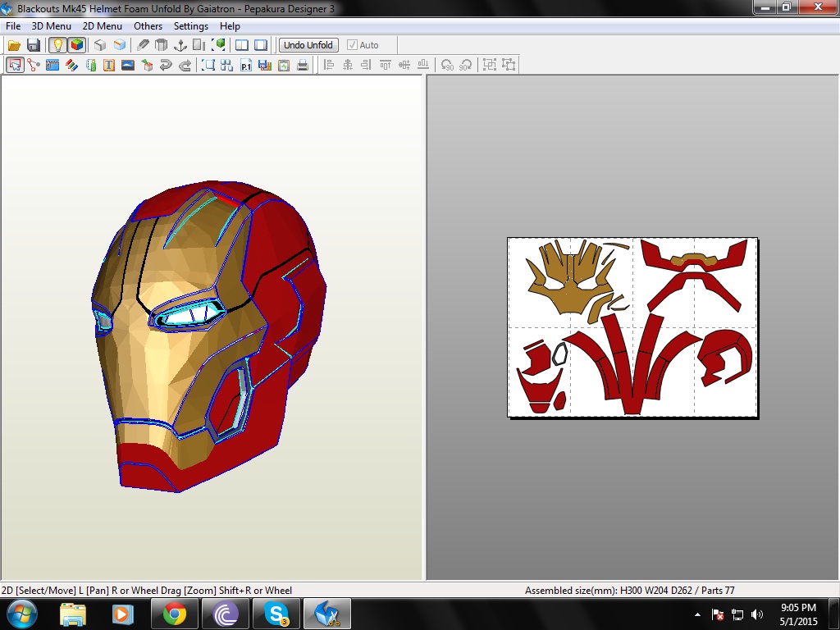Choose the Select/Move cursor tool
The width and height of the screenshot is (840, 630).
[15, 66]
